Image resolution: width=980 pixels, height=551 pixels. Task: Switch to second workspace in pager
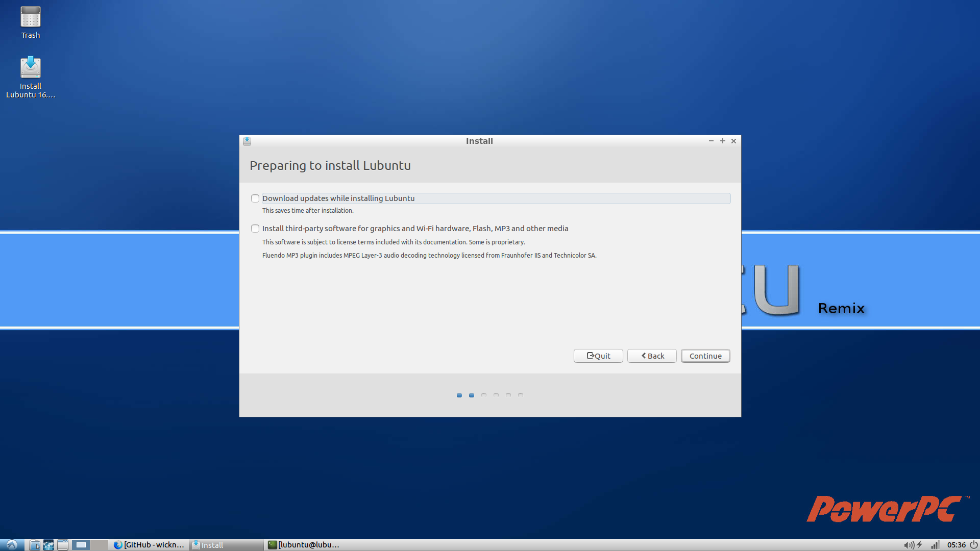pos(99,545)
